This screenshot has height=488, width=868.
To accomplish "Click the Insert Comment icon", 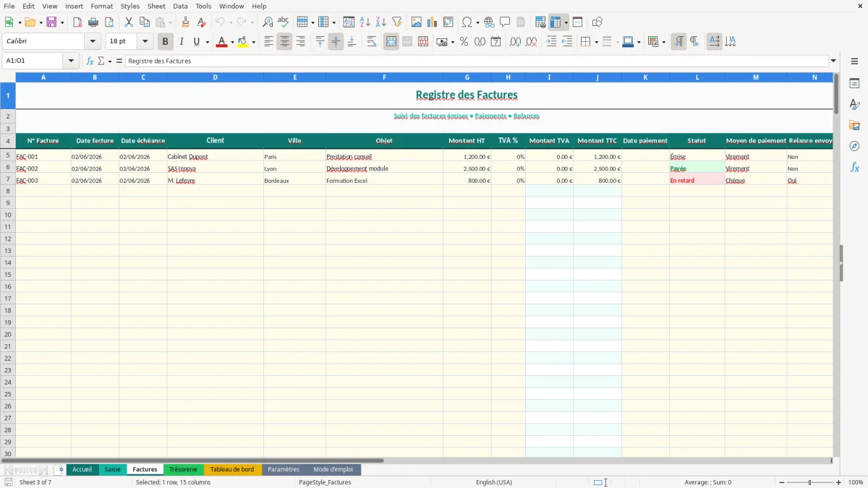I will [x=505, y=22].
